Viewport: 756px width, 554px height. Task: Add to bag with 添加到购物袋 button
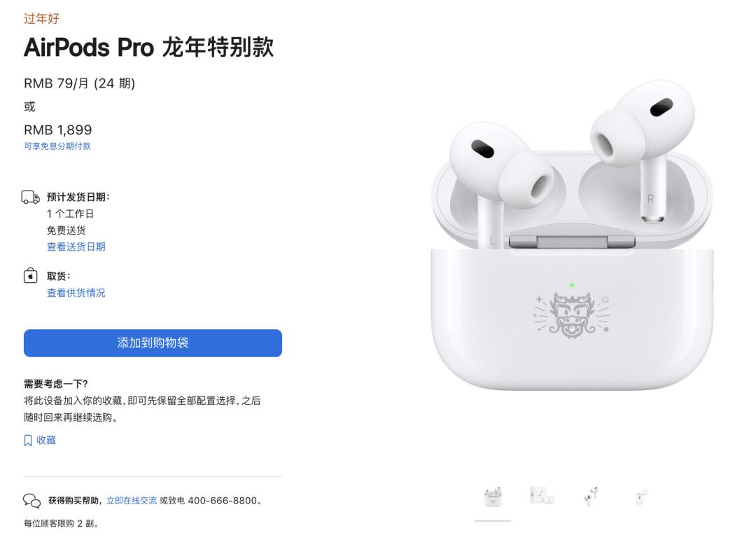coord(153,343)
